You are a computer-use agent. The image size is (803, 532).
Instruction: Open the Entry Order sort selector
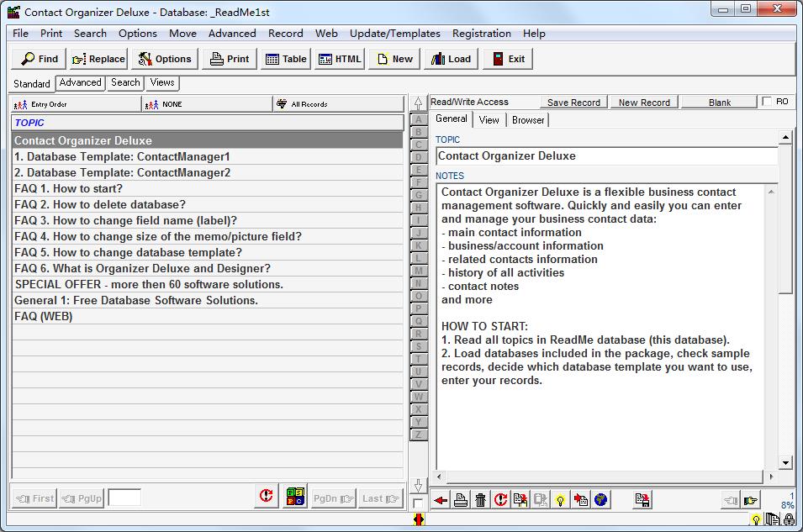76,104
